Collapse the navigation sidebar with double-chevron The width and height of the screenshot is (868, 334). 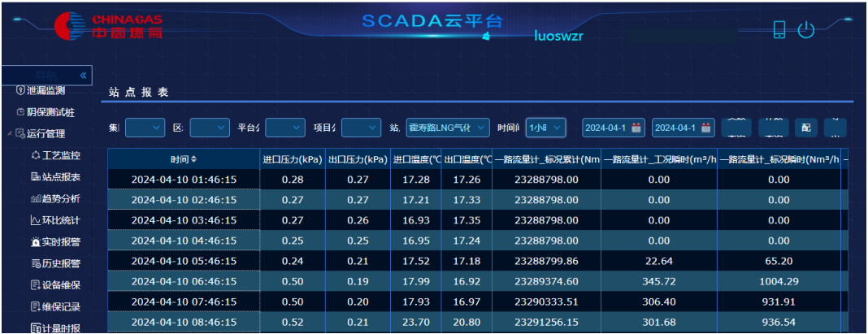point(84,75)
